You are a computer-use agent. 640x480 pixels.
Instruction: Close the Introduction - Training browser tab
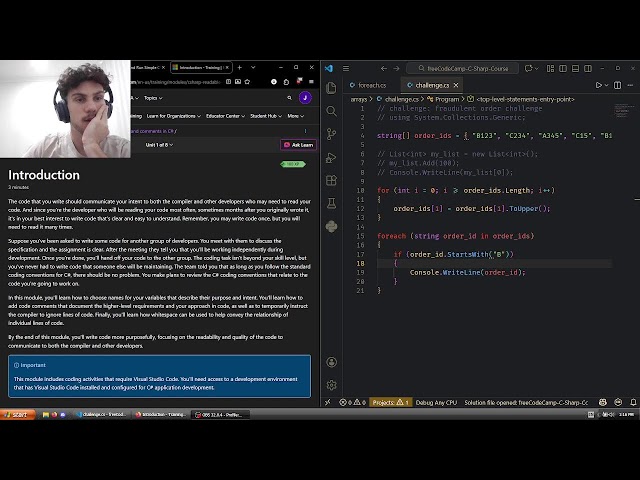pyautogui.click(x=227, y=67)
